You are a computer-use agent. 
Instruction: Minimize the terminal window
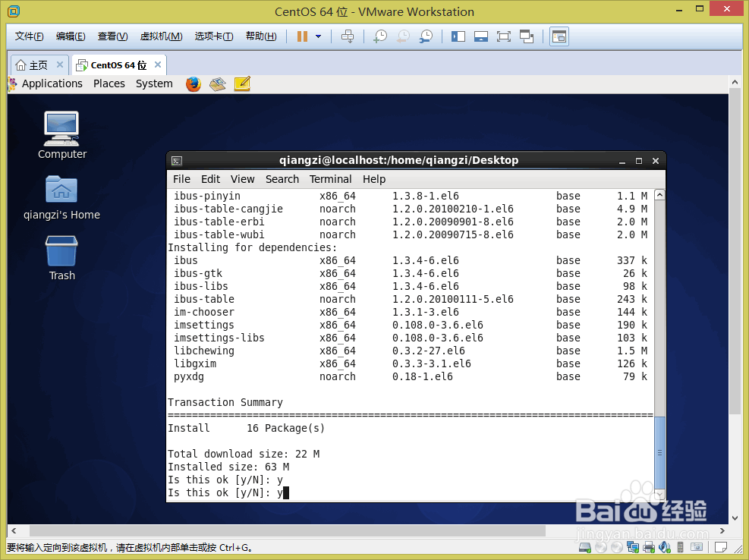pyautogui.click(x=622, y=161)
